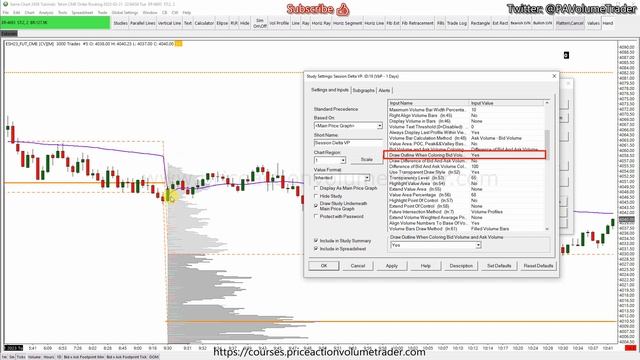
Task: Select the Horiz Ray drawing tool
Action: 321,23
